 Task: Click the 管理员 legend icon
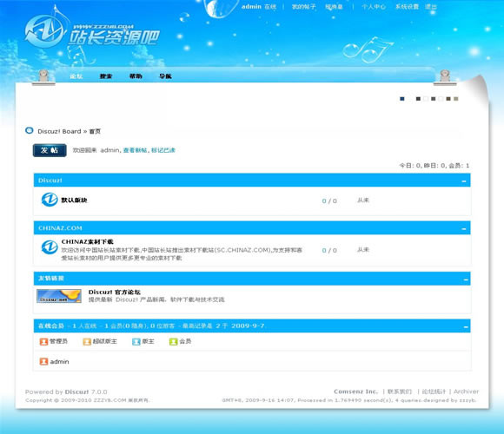(43, 341)
